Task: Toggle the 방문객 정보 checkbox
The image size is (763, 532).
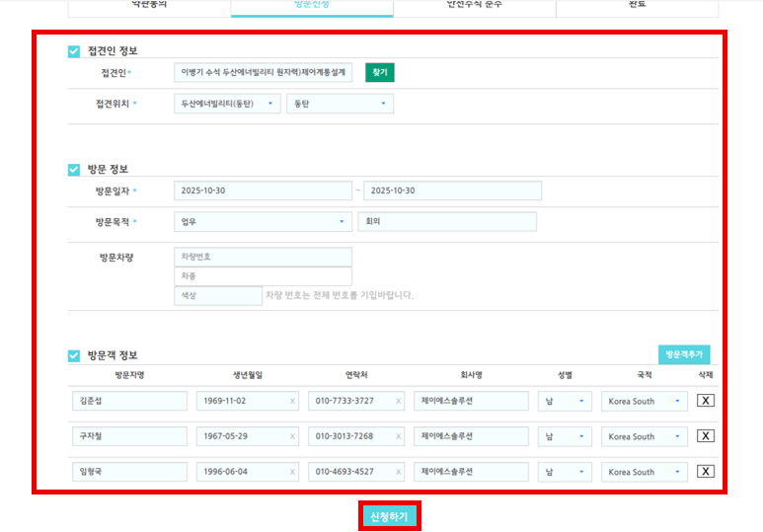Action: 74,355
